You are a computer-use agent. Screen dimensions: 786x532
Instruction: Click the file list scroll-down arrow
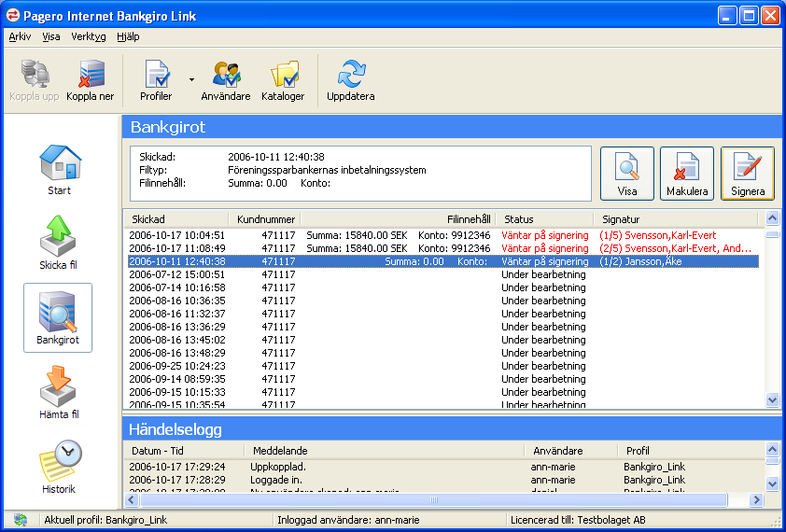coord(773,399)
